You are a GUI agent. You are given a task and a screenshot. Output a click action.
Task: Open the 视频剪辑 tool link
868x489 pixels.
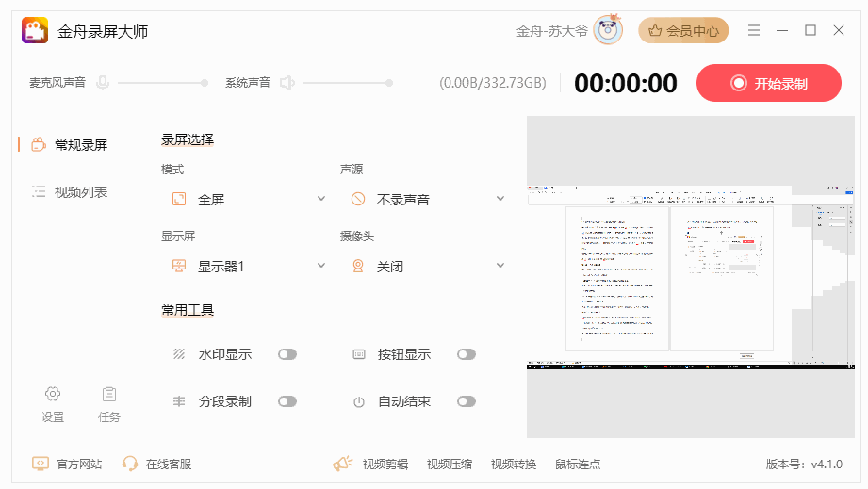click(385, 465)
